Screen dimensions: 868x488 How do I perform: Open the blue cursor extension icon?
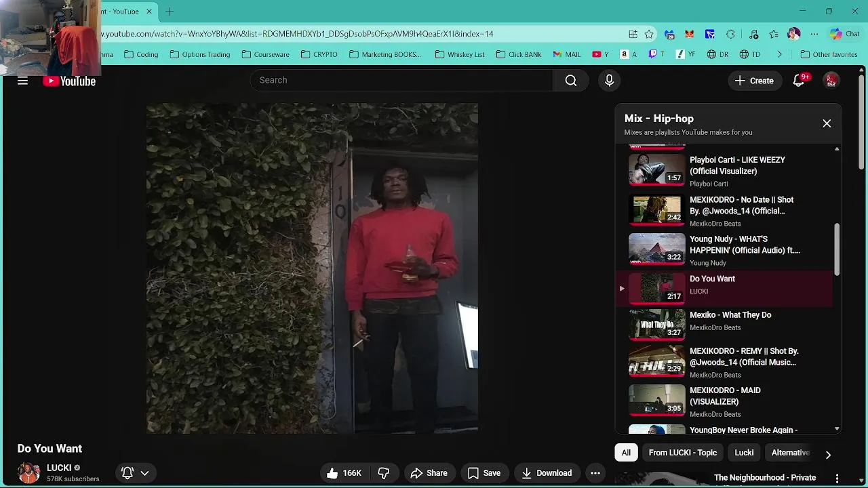click(x=710, y=34)
